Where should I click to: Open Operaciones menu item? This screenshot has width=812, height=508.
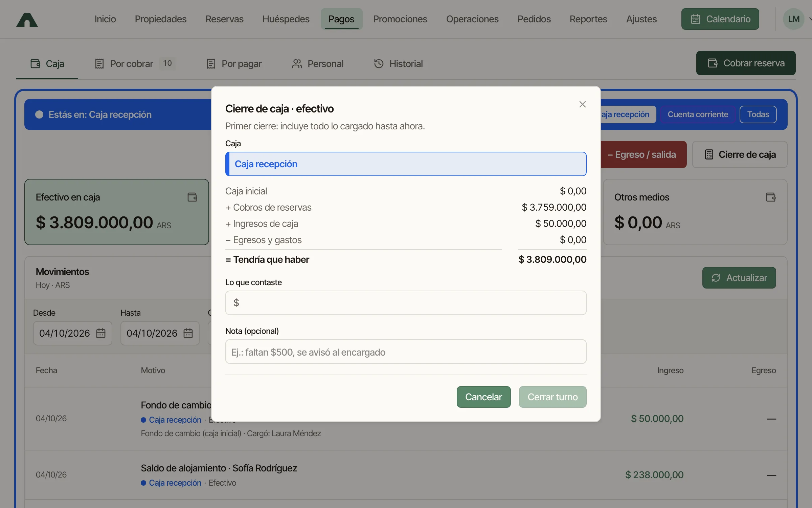[x=472, y=19]
